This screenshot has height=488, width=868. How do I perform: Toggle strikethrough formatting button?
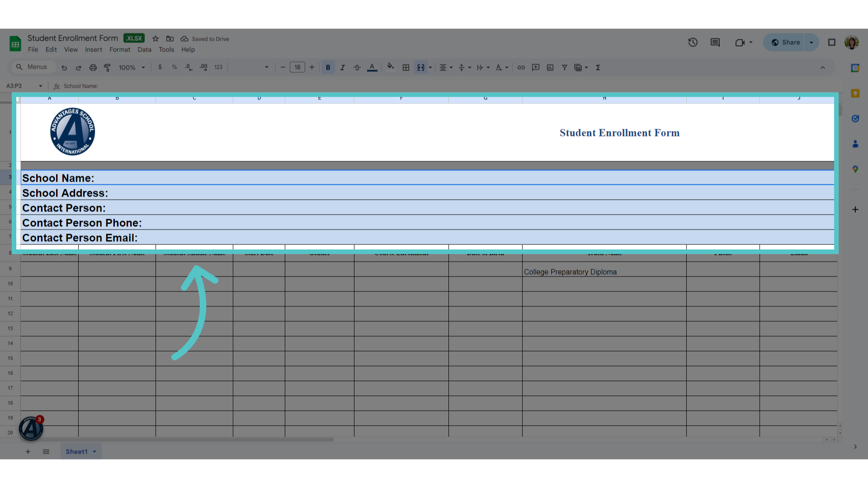click(x=357, y=67)
